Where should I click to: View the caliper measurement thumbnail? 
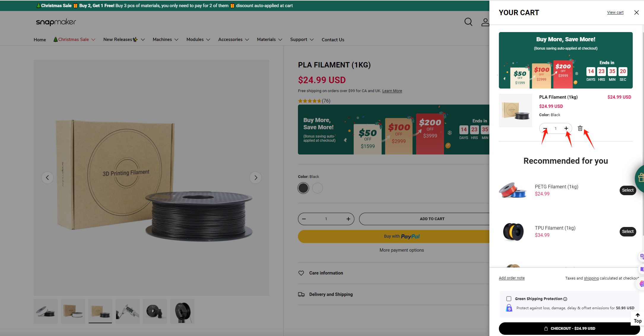128,311
